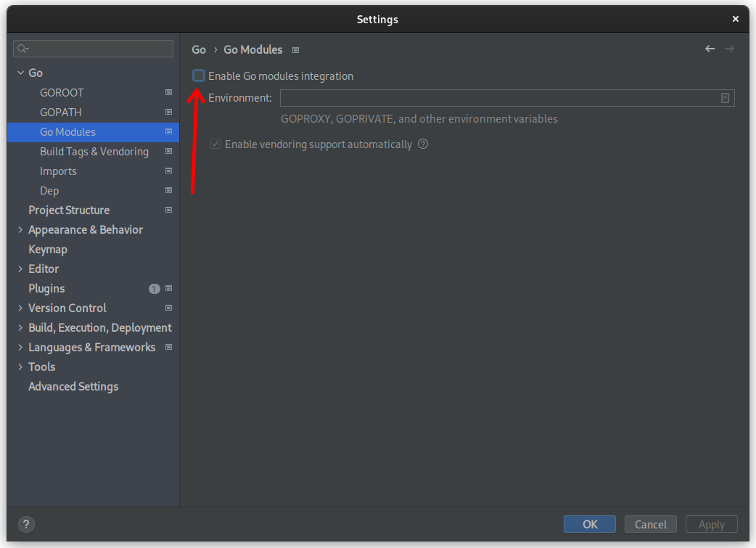The image size is (756, 548).
Task: Confirm settings with the OK button
Action: (x=589, y=524)
